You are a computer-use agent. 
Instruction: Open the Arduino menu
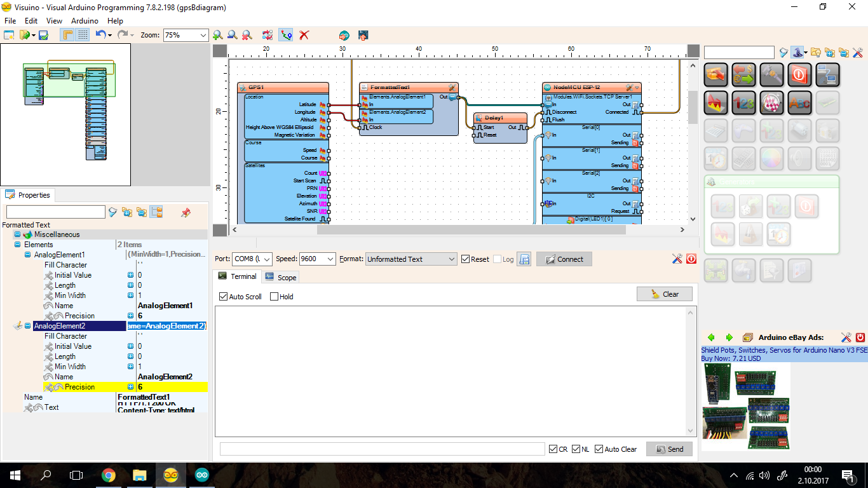click(x=85, y=21)
